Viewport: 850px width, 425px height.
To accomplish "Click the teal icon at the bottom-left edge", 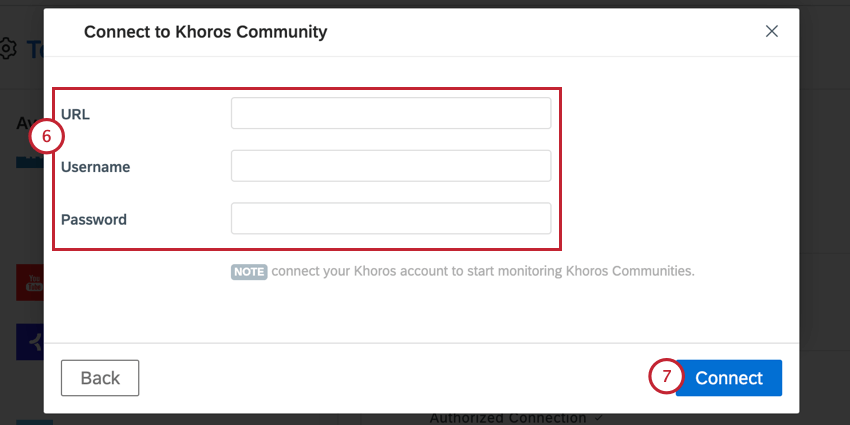I will pyautogui.click(x=35, y=422).
